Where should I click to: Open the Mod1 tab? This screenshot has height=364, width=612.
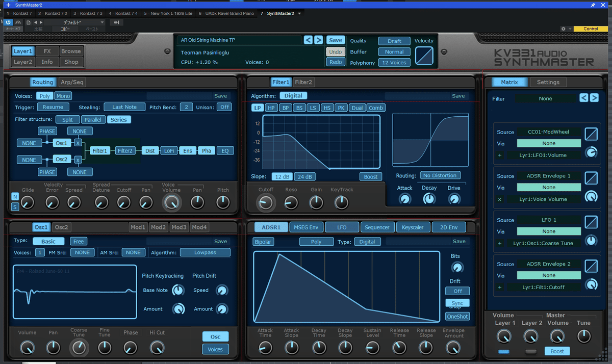138,227
